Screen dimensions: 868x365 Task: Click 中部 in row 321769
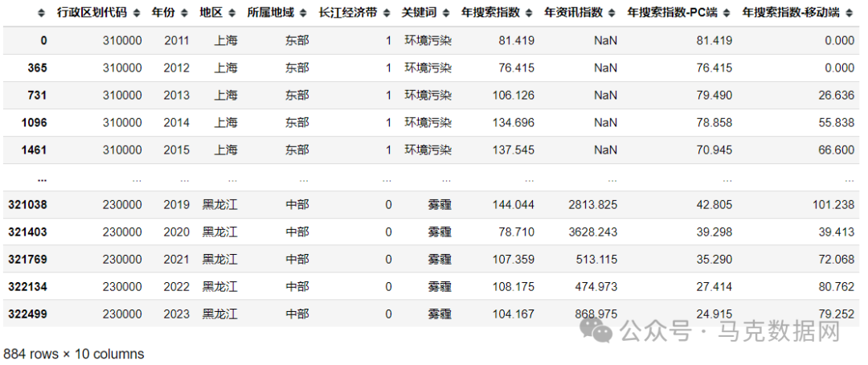[x=297, y=259]
